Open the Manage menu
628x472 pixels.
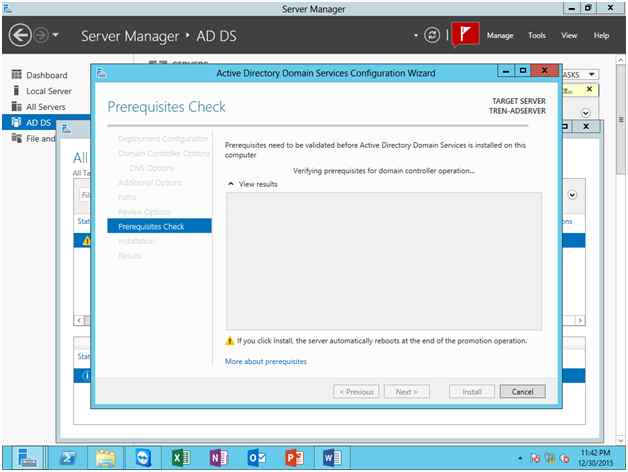pyautogui.click(x=500, y=35)
